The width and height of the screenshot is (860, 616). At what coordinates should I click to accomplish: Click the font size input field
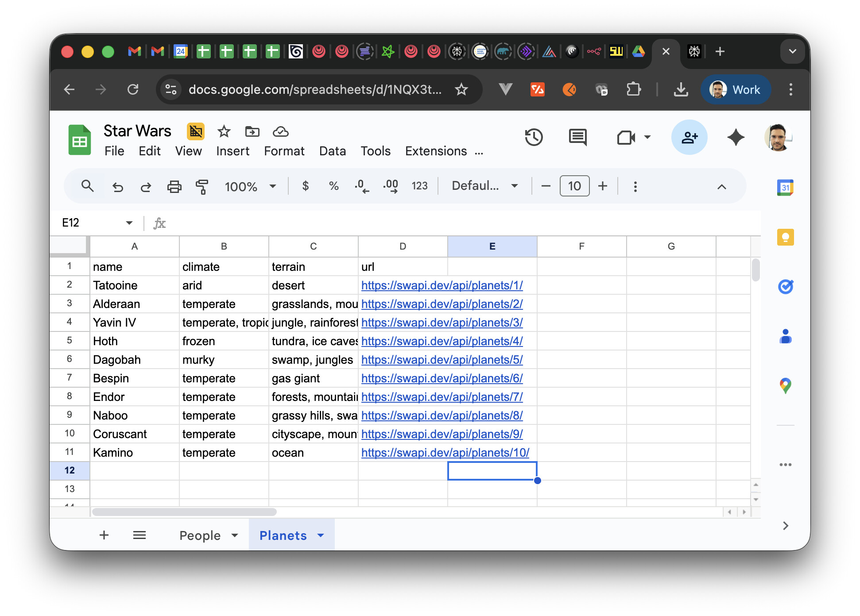(x=574, y=186)
